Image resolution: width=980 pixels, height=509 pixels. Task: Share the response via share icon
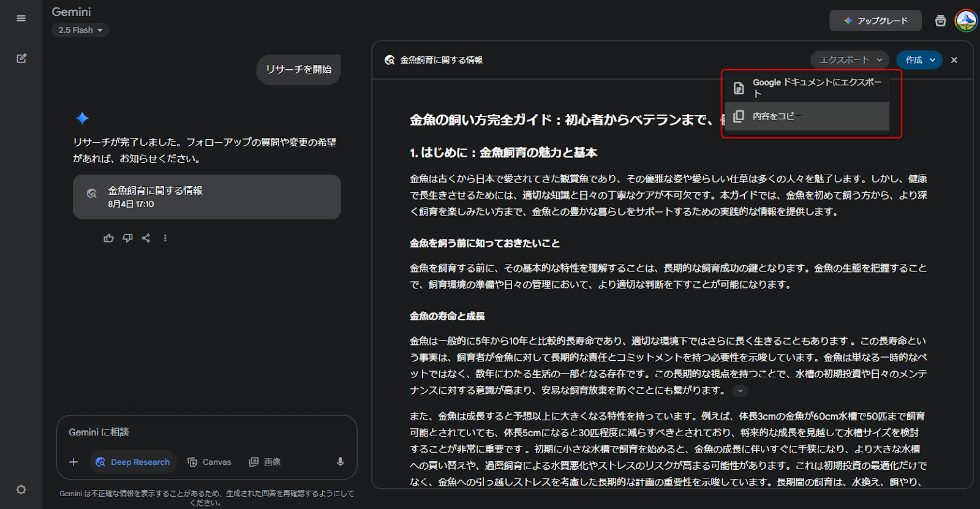point(146,238)
